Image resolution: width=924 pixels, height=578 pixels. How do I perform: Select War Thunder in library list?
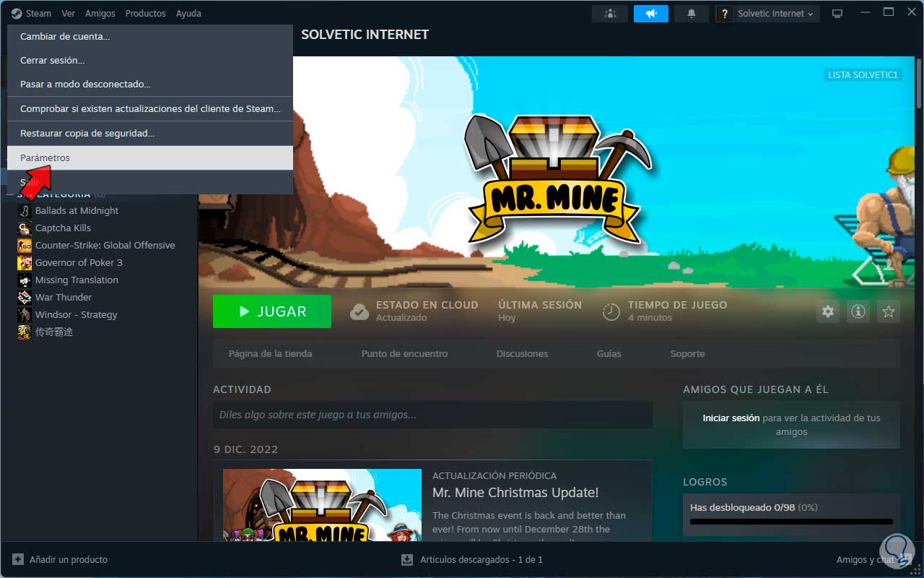pyautogui.click(x=64, y=297)
